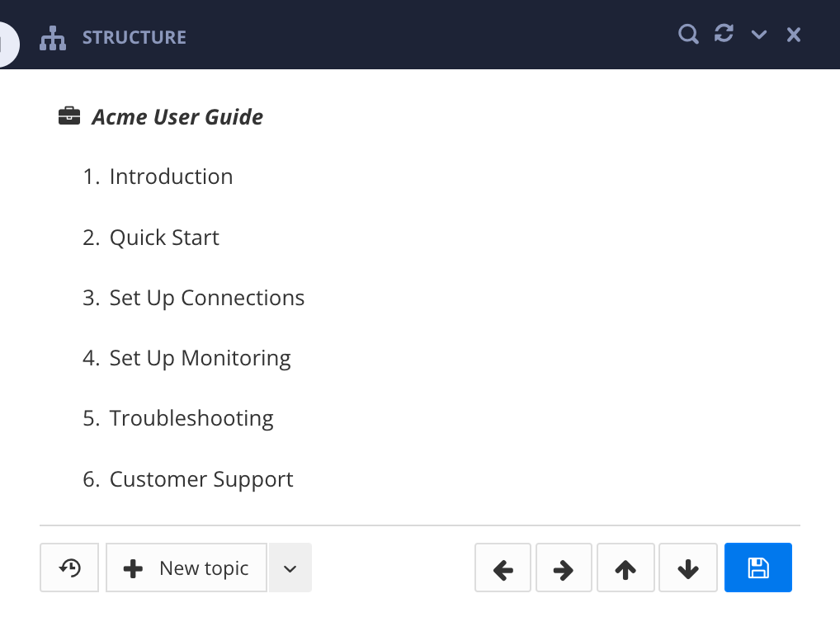The height and width of the screenshot is (617, 840).
Task: Open the search in the Structure panel
Action: 688,35
